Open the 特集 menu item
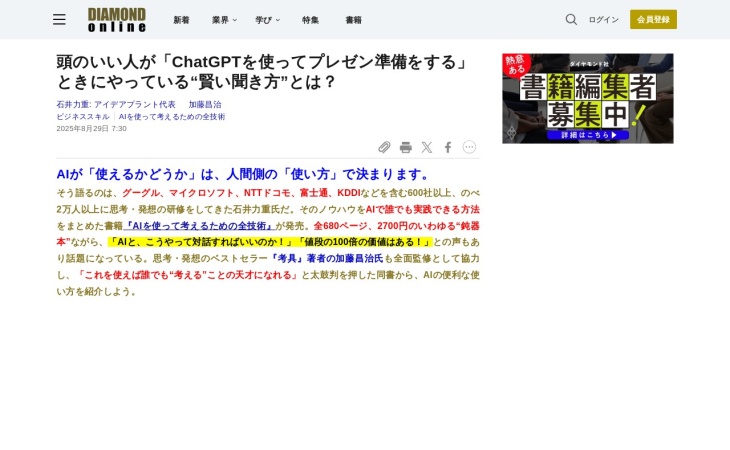Screen dimensions: 730x450 [x=311, y=20]
